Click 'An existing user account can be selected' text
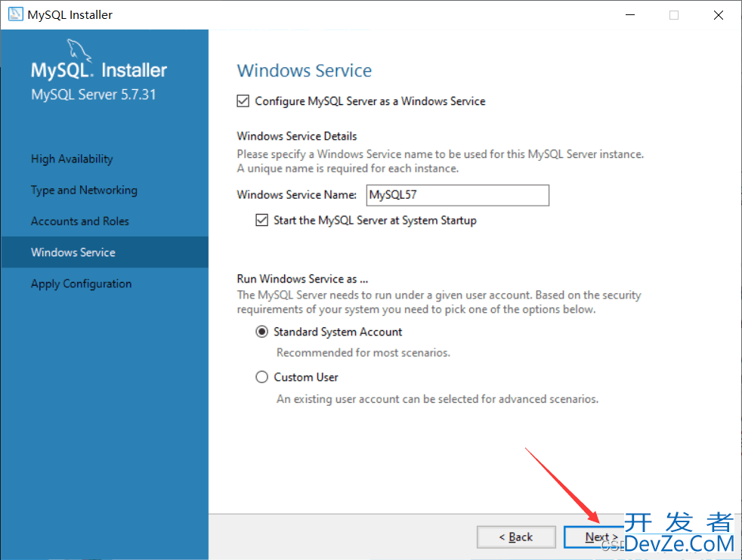742x560 pixels. coord(437,399)
